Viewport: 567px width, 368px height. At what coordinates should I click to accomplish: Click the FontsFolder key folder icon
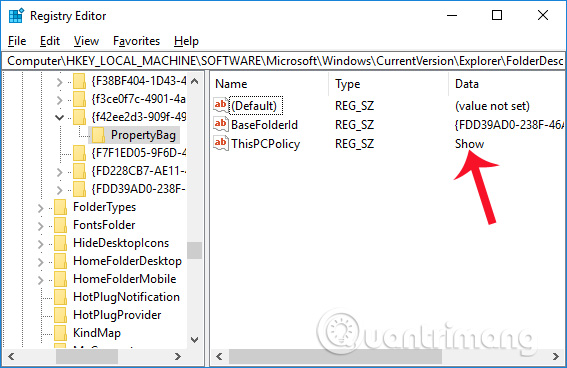pos(60,225)
